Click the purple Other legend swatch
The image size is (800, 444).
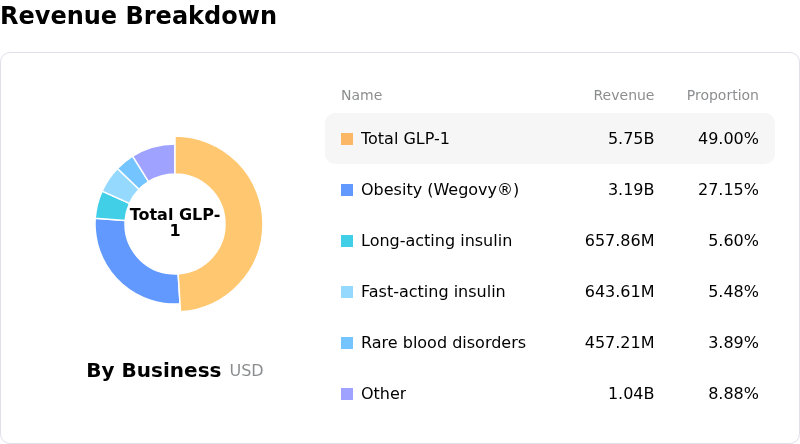pos(347,394)
